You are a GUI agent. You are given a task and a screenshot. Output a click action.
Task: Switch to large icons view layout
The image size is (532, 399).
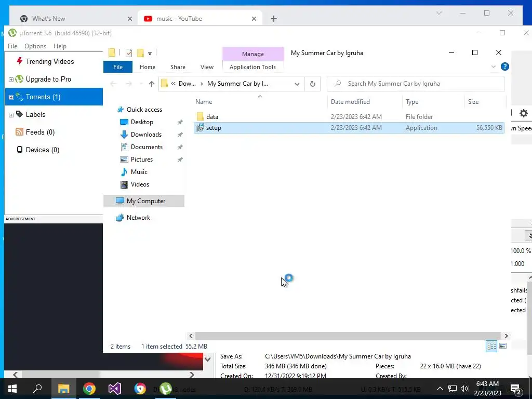pyautogui.click(x=503, y=346)
